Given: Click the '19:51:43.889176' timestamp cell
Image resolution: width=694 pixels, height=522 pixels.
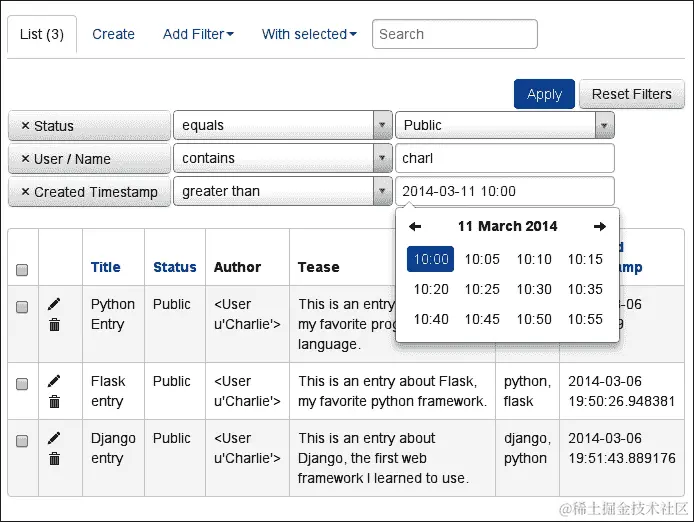Looking at the screenshot, I should tap(622, 459).
